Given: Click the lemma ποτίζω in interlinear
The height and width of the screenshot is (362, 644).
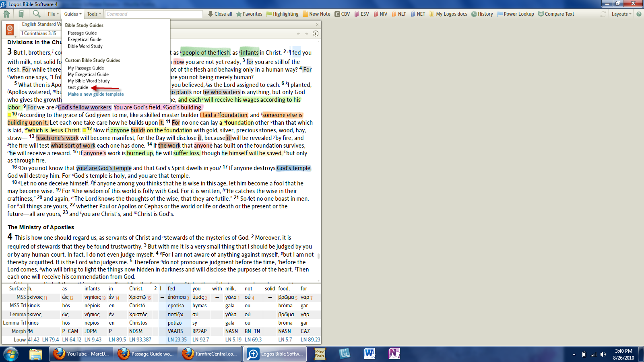Looking at the screenshot, I should coord(175,315).
